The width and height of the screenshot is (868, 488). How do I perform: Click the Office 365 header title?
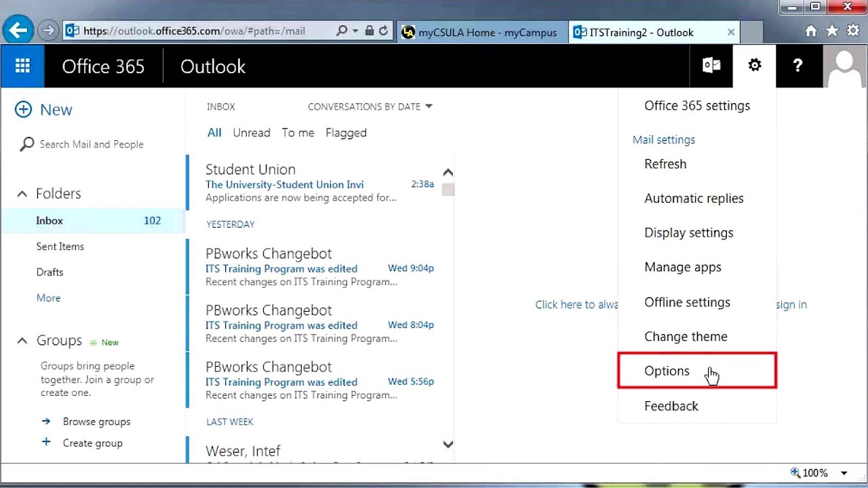[103, 66]
